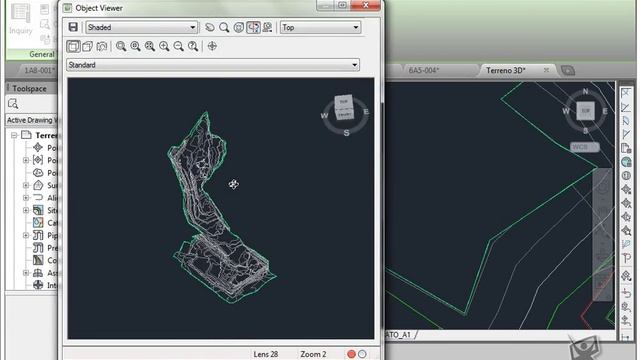
Task: Activate the orbit tool in Object Viewer
Action: point(239,27)
